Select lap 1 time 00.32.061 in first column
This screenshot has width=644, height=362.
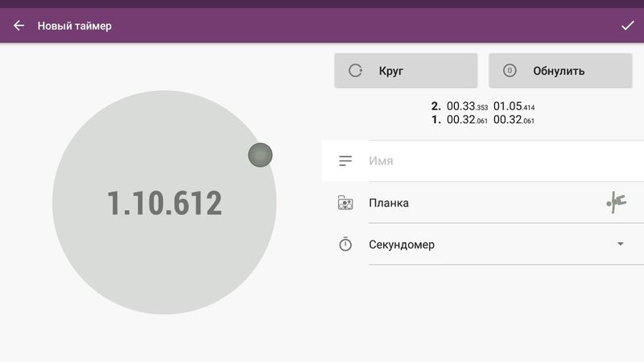pos(467,120)
